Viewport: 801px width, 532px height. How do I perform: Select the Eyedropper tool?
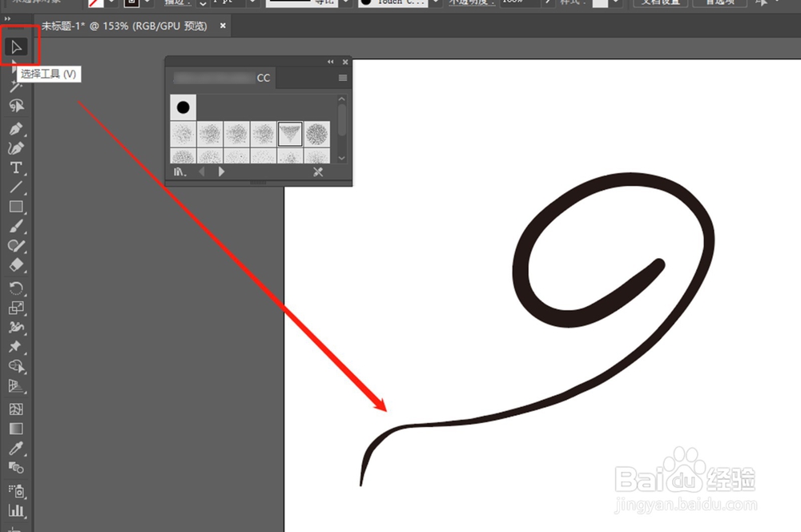[16, 448]
